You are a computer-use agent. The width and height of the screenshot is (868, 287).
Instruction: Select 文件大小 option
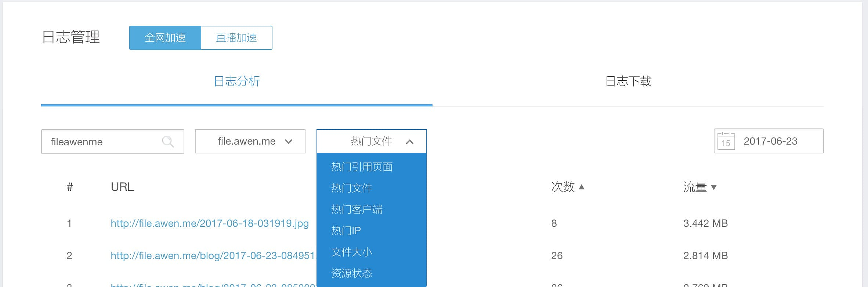(x=351, y=252)
